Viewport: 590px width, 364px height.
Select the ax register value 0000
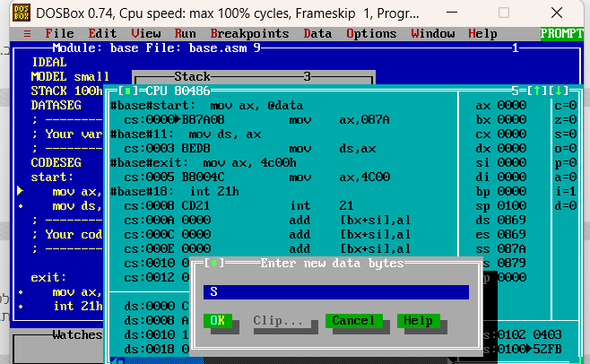click(512, 106)
